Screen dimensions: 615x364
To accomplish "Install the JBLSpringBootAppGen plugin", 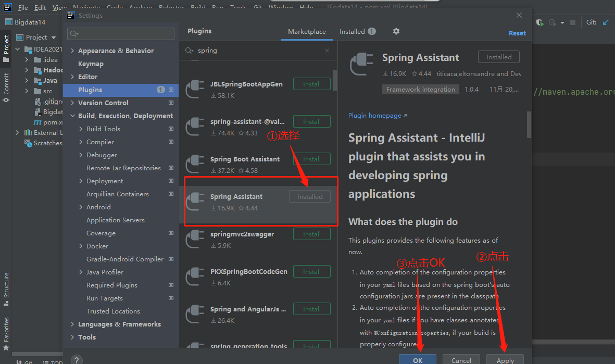I will coord(312,84).
